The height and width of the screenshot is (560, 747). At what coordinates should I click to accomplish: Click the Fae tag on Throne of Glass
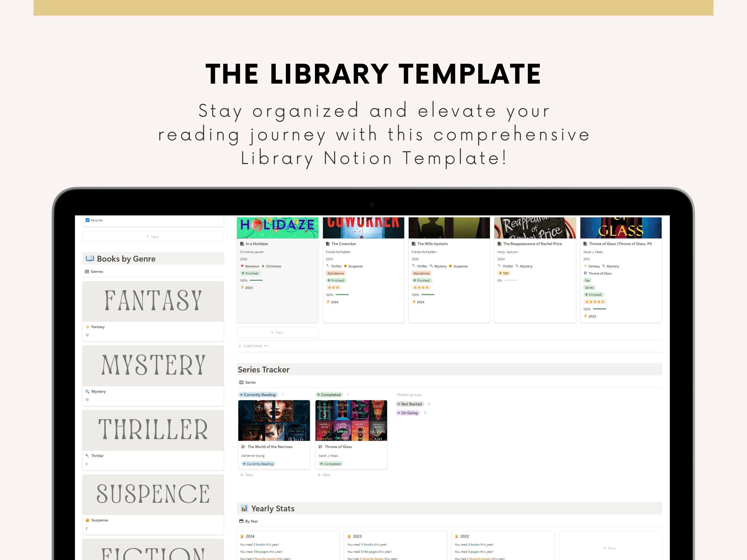[x=587, y=280]
